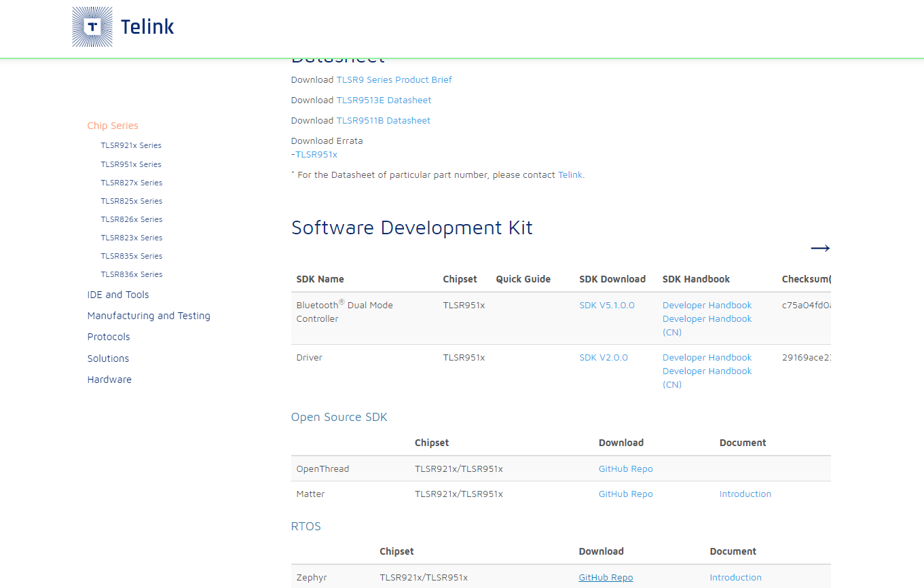Click the Bluetooth Dual Mode Controller cell
924x588 pixels.
[345, 311]
